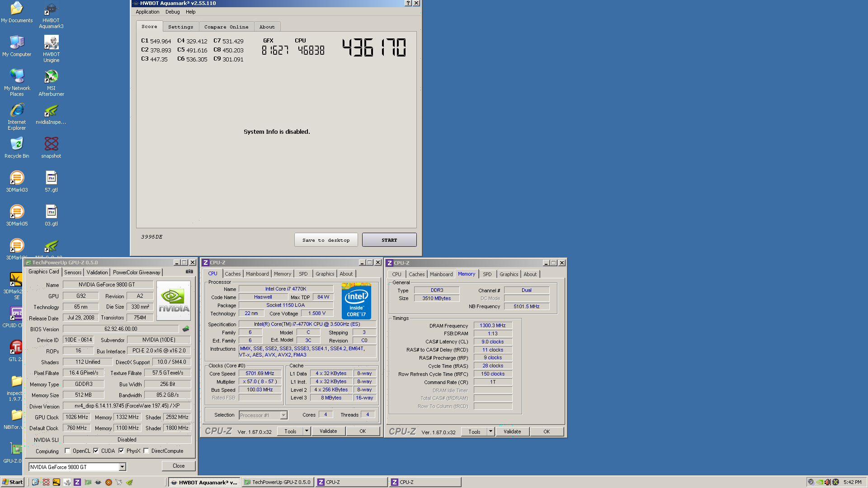Open the Internet Explorer desktop icon
Image resolution: width=868 pixels, height=488 pixels.
click(x=17, y=117)
